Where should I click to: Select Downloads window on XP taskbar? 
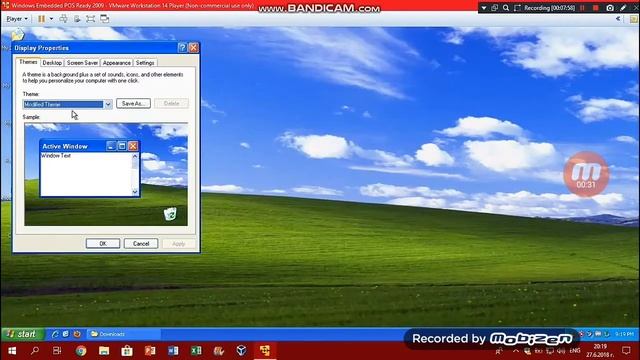coord(124,334)
